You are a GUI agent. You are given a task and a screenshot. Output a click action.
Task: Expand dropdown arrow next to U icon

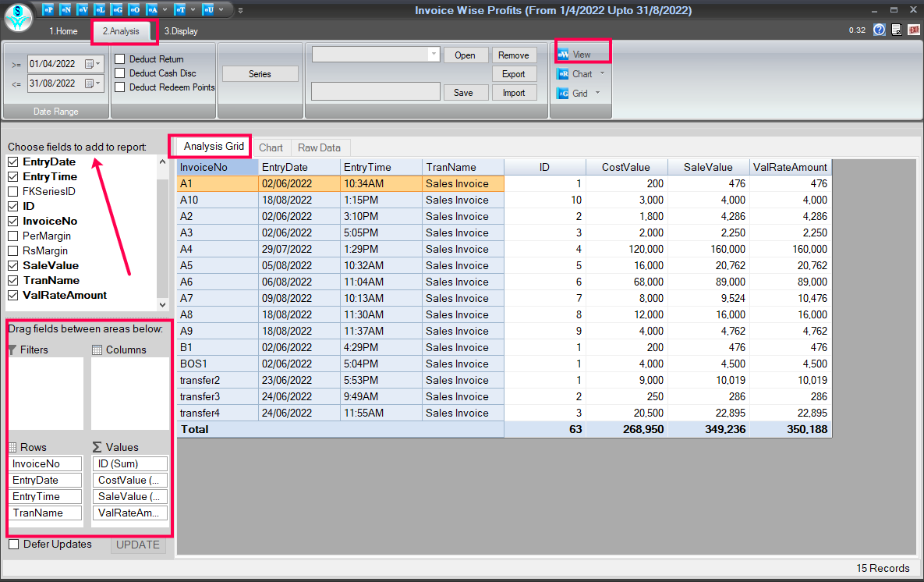[221, 9]
